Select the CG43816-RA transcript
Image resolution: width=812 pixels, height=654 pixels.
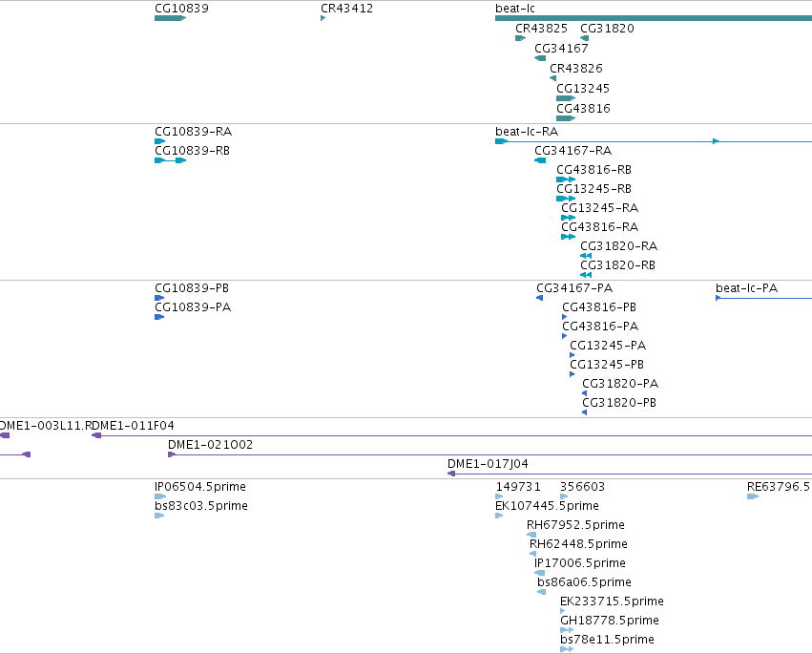[568, 238]
